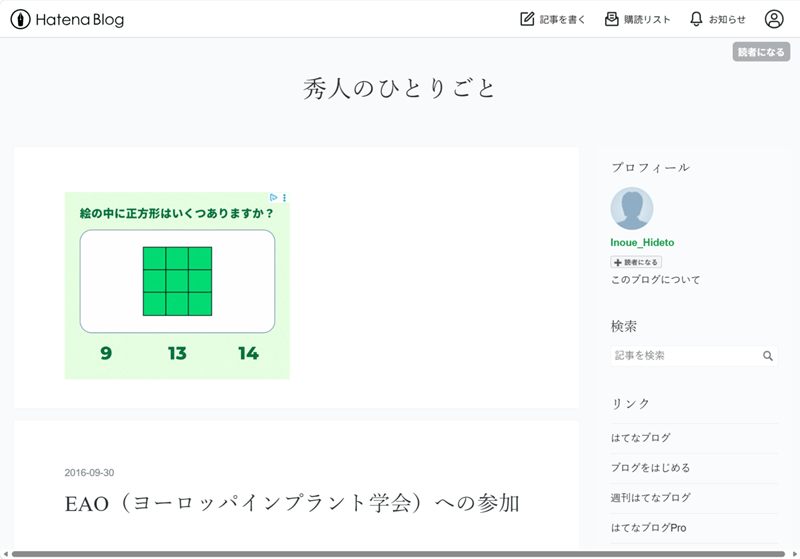This screenshot has width=800, height=559.
Task: Choose answer 9 in the ad
Action: click(x=106, y=353)
